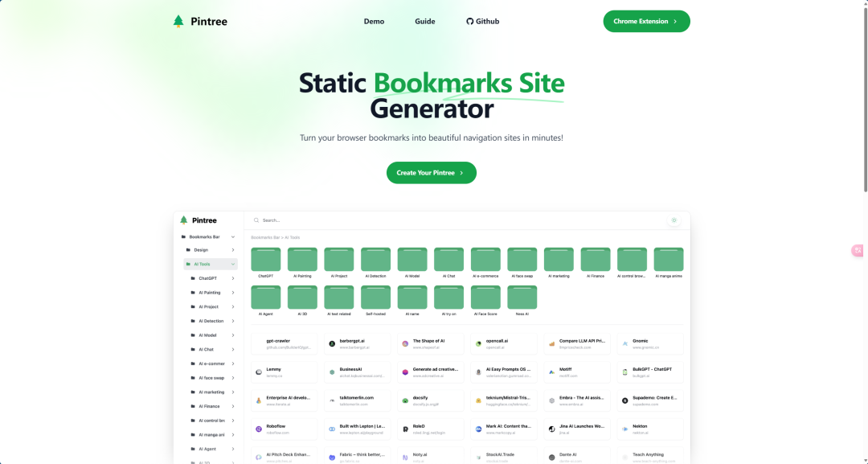Open the BusinessAI bookmark card
Viewport: 868px width, 464px height.
pos(358,372)
